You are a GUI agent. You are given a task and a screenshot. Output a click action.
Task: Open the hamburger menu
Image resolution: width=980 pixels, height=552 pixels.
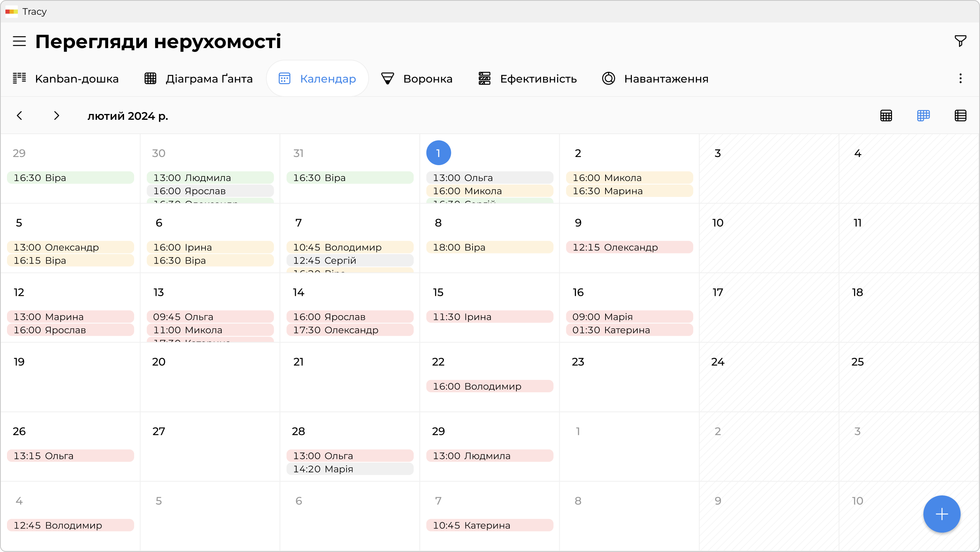(19, 41)
